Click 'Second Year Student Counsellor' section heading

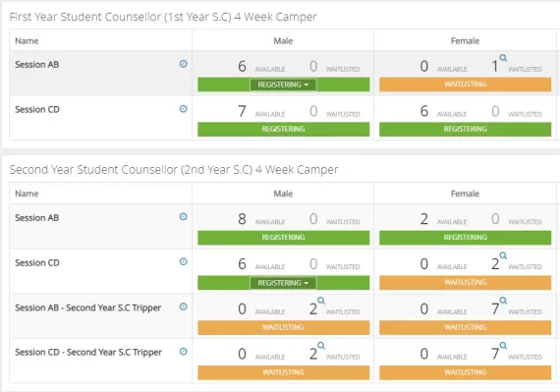174,170
